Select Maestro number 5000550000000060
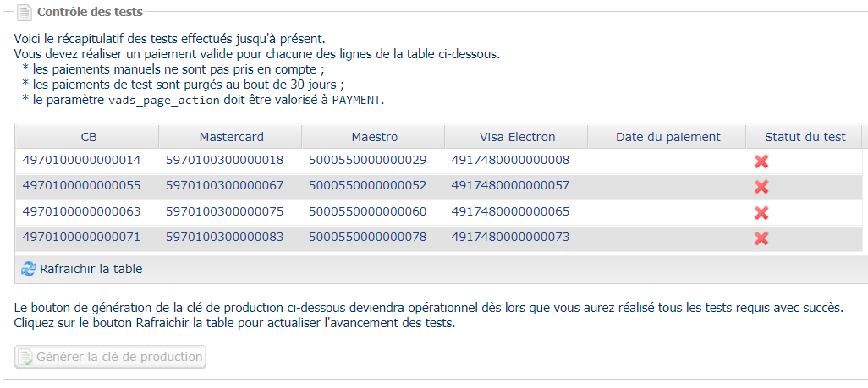Viewport: 868px width, 388px height. [x=367, y=211]
